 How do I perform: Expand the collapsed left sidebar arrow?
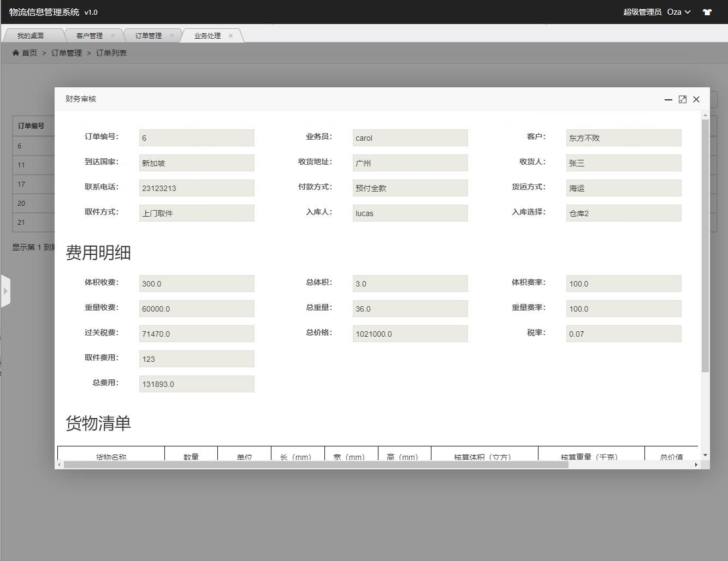(5, 291)
